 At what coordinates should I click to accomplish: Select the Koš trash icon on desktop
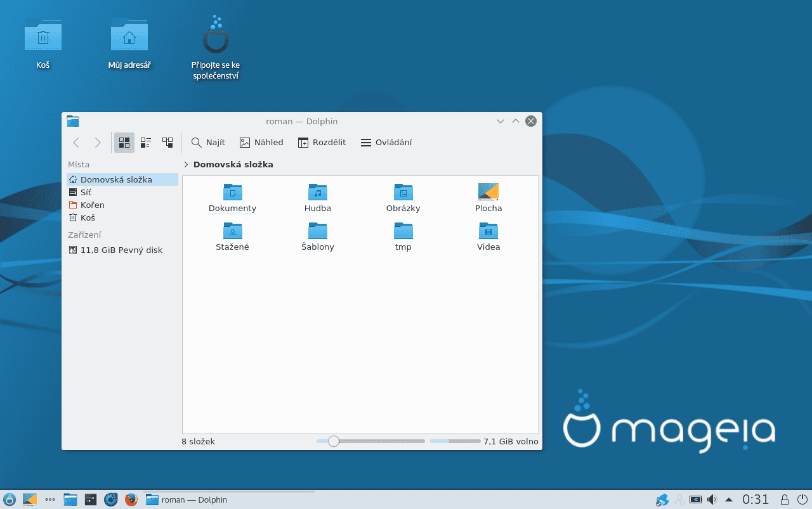point(43,35)
